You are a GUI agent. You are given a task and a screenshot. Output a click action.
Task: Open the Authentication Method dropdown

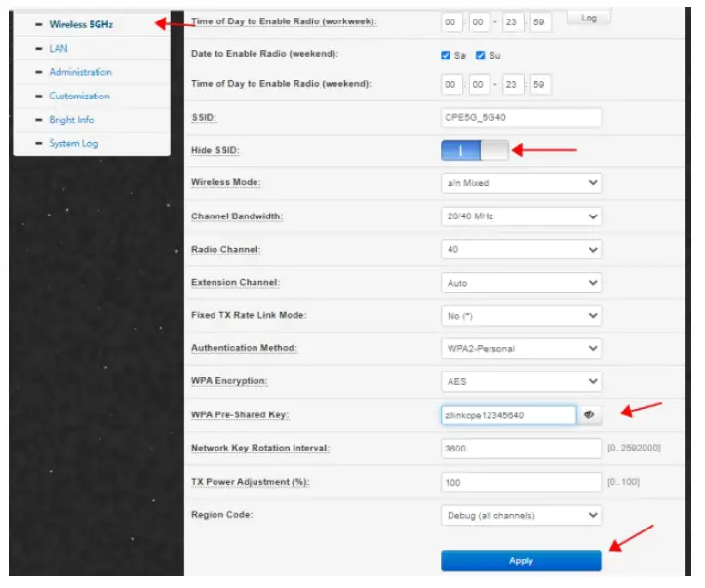[x=521, y=349]
